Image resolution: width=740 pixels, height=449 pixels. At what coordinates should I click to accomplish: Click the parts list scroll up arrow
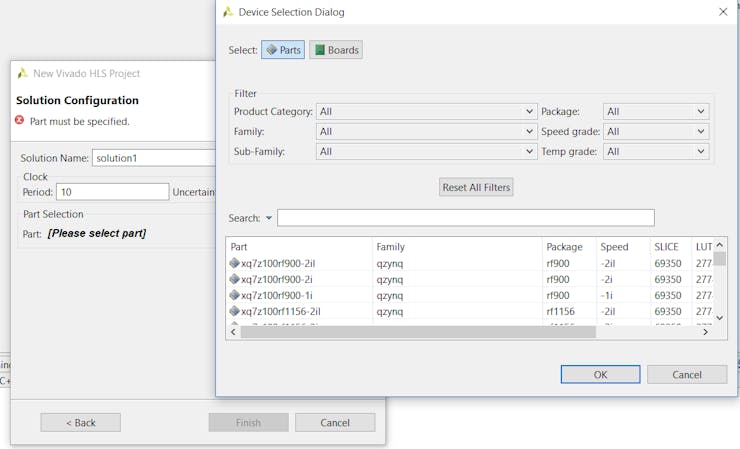click(x=719, y=245)
